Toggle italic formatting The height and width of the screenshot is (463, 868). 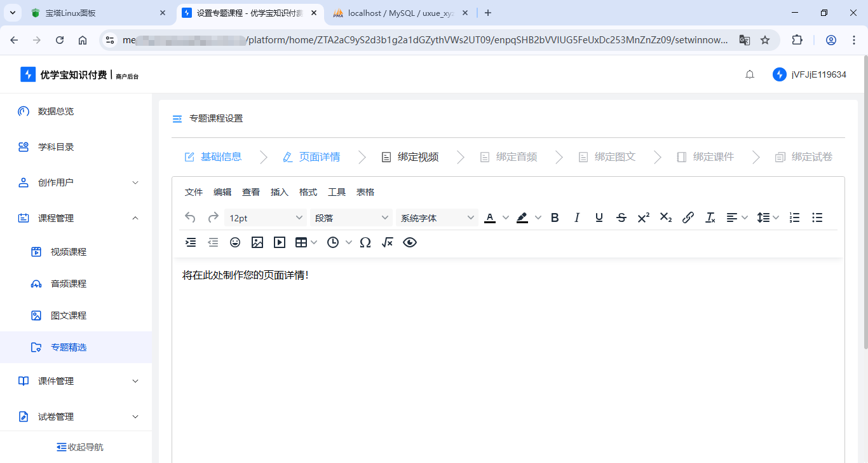point(577,218)
